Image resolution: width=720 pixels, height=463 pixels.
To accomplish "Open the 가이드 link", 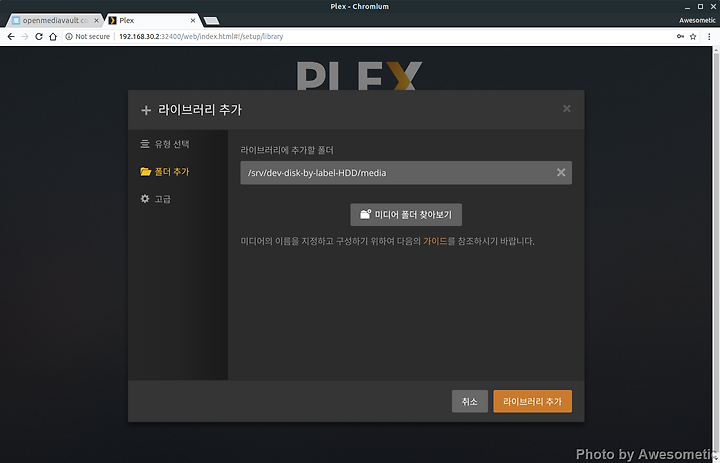I will click(435, 241).
